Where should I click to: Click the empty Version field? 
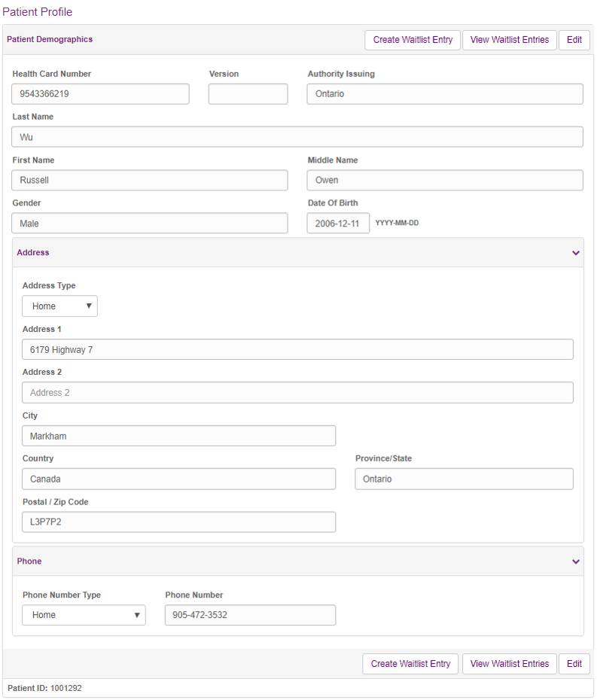click(x=248, y=94)
